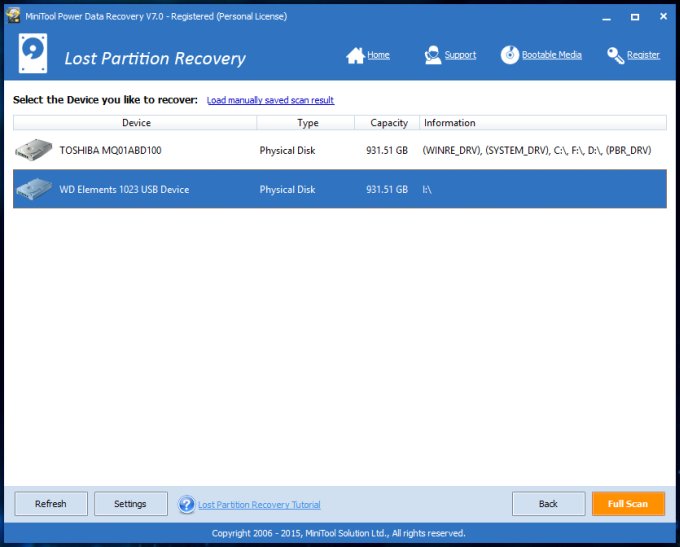Click the Bootable Media disc icon
This screenshot has width=680, height=547.
pos(510,55)
